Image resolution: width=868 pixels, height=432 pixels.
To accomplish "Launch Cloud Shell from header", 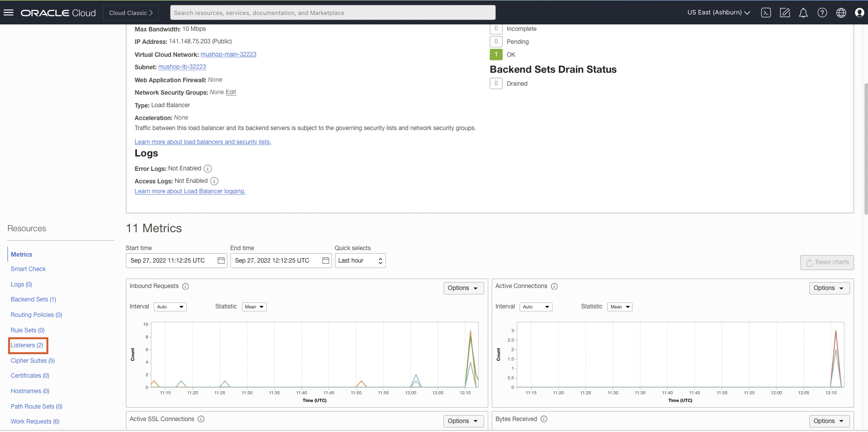I will (x=766, y=13).
